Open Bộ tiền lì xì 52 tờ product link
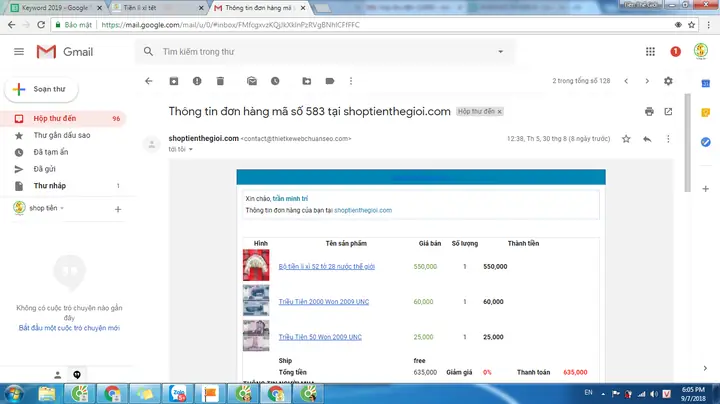This screenshot has width=720, height=404. [326, 267]
